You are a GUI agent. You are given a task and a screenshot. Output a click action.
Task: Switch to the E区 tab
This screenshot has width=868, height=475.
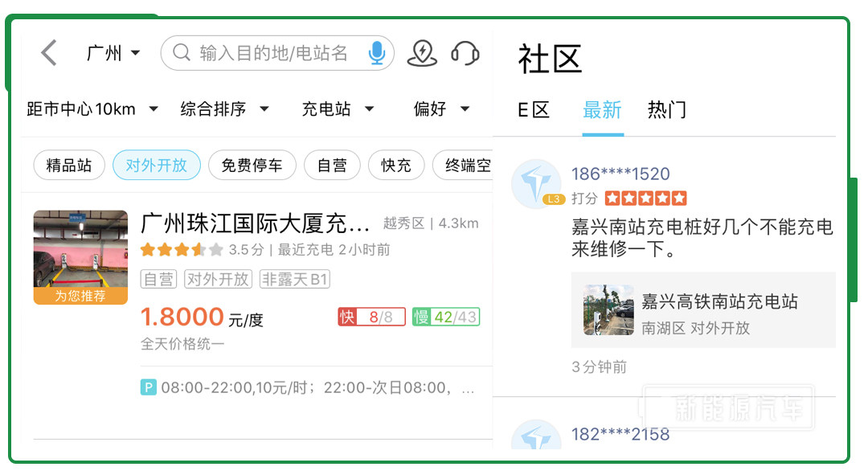tap(533, 110)
